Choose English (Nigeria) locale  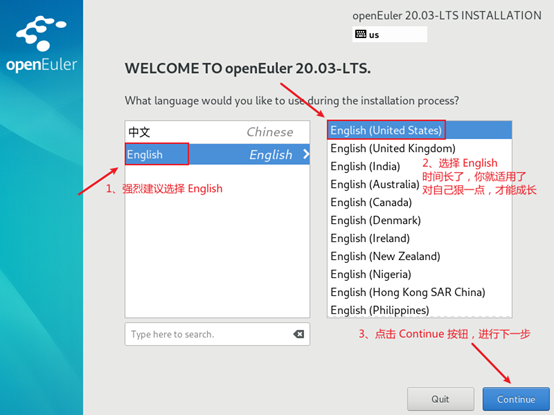pyautogui.click(x=419, y=274)
